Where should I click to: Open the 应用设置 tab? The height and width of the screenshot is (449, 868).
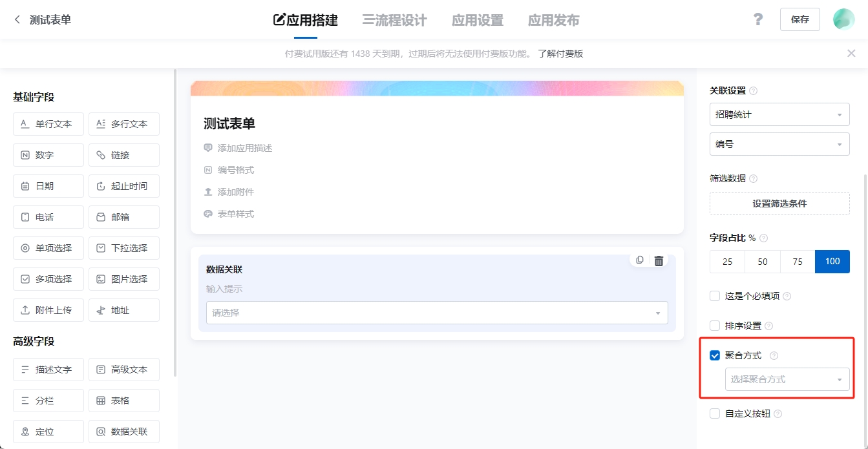pyautogui.click(x=477, y=20)
